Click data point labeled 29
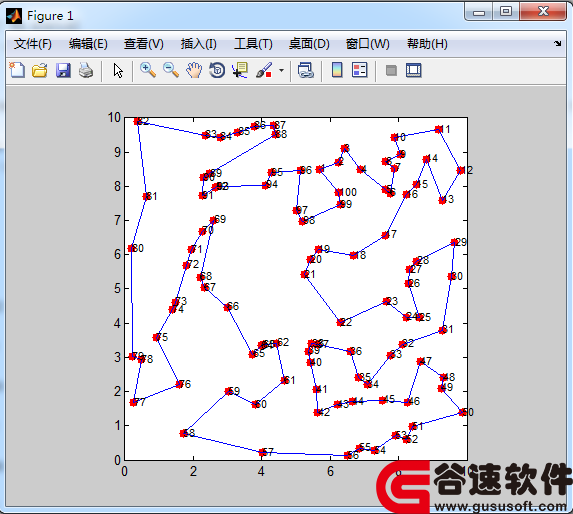 (x=454, y=242)
